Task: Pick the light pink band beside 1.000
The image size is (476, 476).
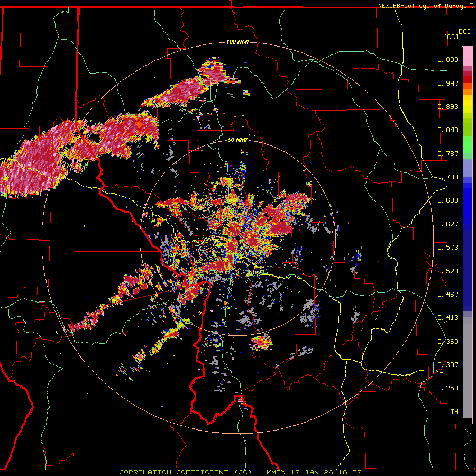Action: [x=467, y=57]
